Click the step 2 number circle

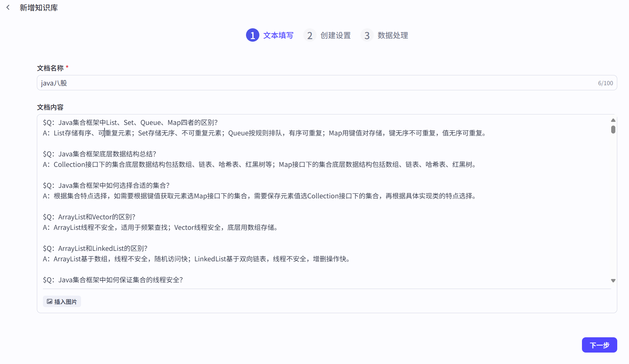click(x=310, y=35)
